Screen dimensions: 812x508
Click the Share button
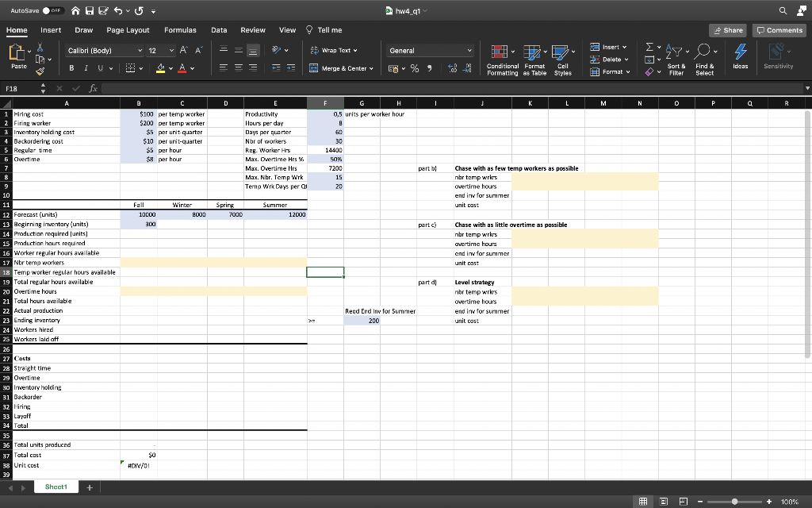pos(727,29)
